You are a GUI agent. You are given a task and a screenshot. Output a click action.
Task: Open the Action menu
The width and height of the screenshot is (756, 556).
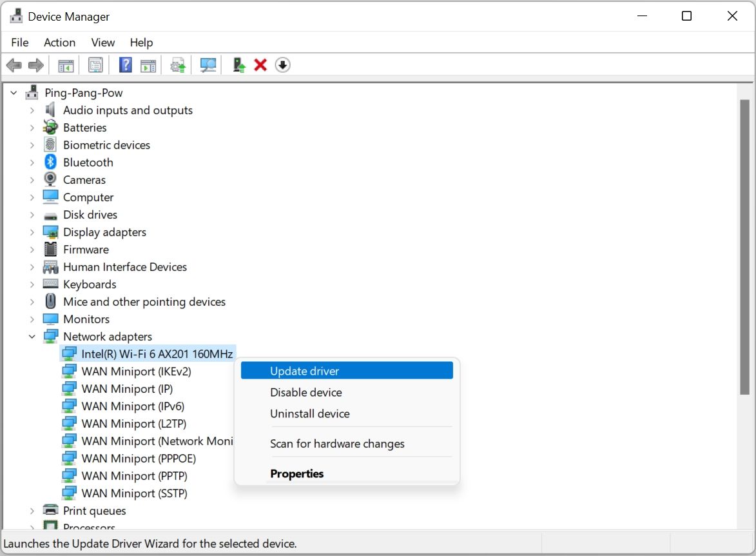coord(59,42)
